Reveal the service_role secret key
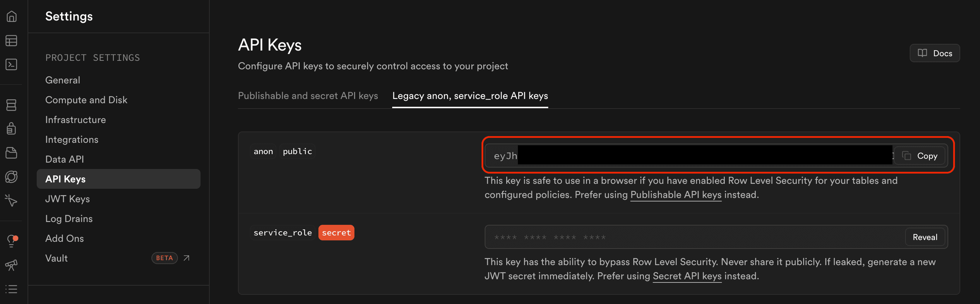 click(x=925, y=236)
